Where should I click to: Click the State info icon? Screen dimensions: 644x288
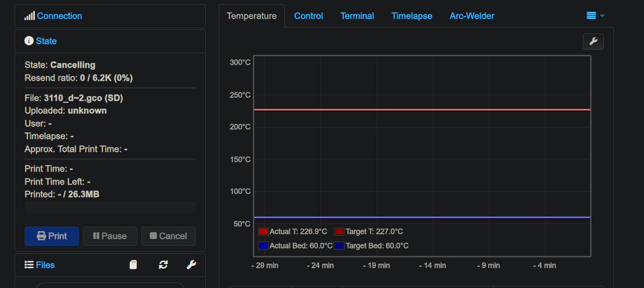(x=28, y=41)
